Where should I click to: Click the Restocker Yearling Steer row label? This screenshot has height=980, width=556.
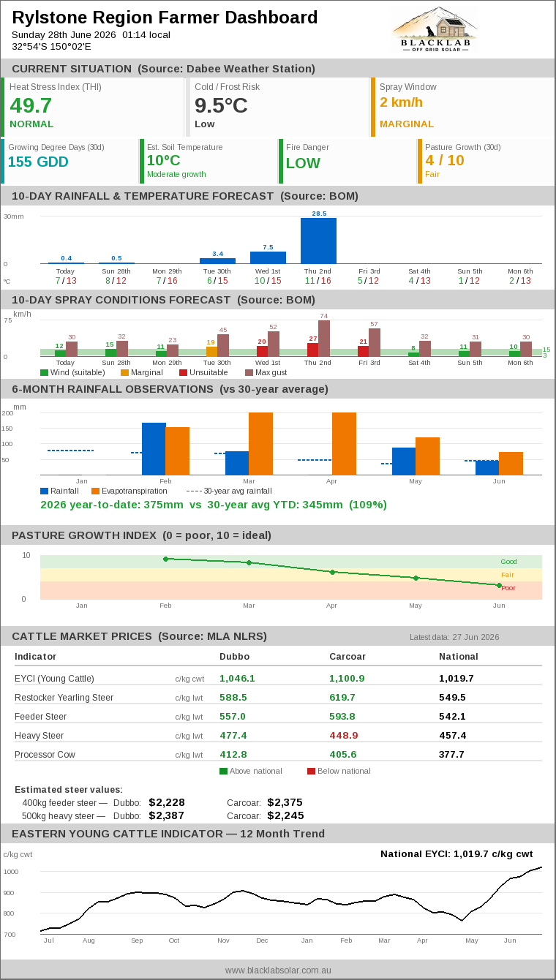(64, 698)
